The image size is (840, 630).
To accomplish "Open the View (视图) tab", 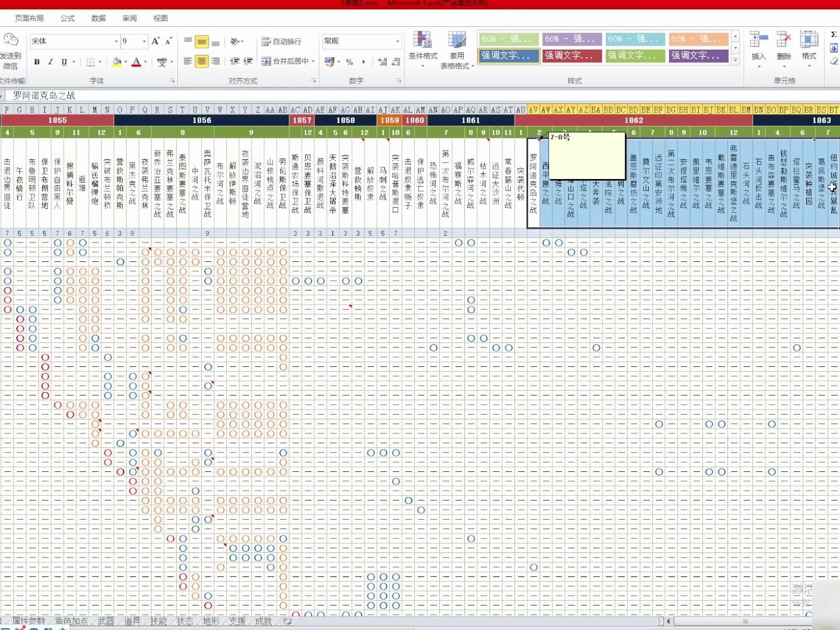I will coord(160,18).
